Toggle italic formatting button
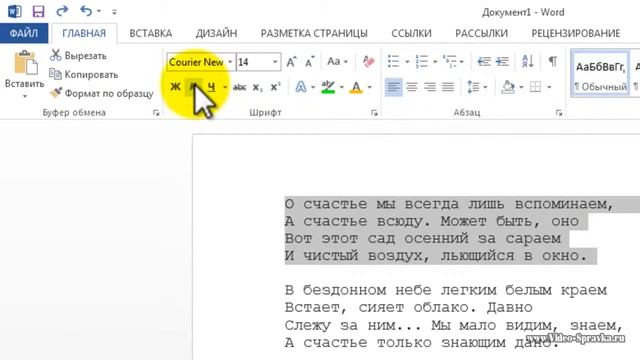The height and width of the screenshot is (360, 640). click(193, 87)
